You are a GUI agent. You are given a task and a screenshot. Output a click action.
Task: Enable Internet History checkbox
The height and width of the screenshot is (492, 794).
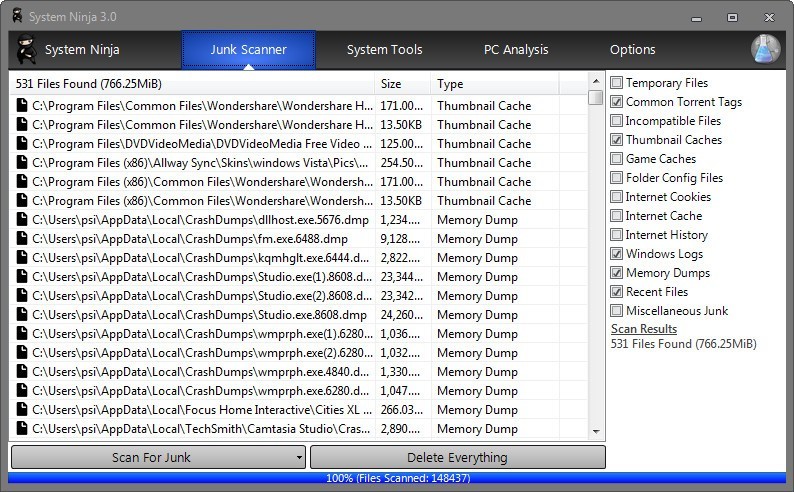click(616, 234)
